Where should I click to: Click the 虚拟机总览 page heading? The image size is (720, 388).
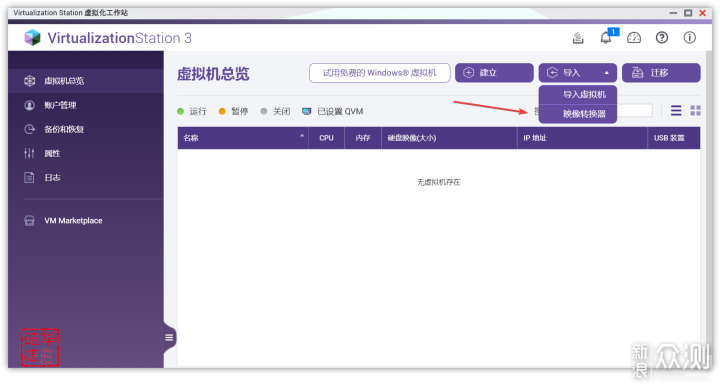[x=213, y=74]
